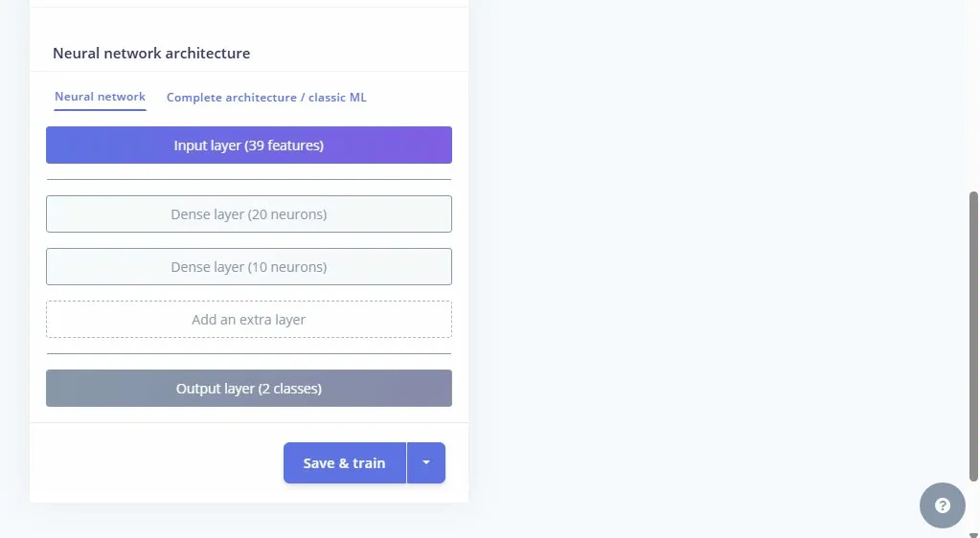The width and height of the screenshot is (980, 538).
Task: Click the vertical scrollbar thumb
Action: [974, 335]
